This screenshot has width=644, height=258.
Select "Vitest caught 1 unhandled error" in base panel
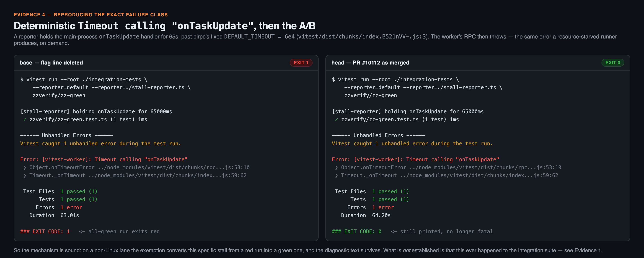coord(100,144)
